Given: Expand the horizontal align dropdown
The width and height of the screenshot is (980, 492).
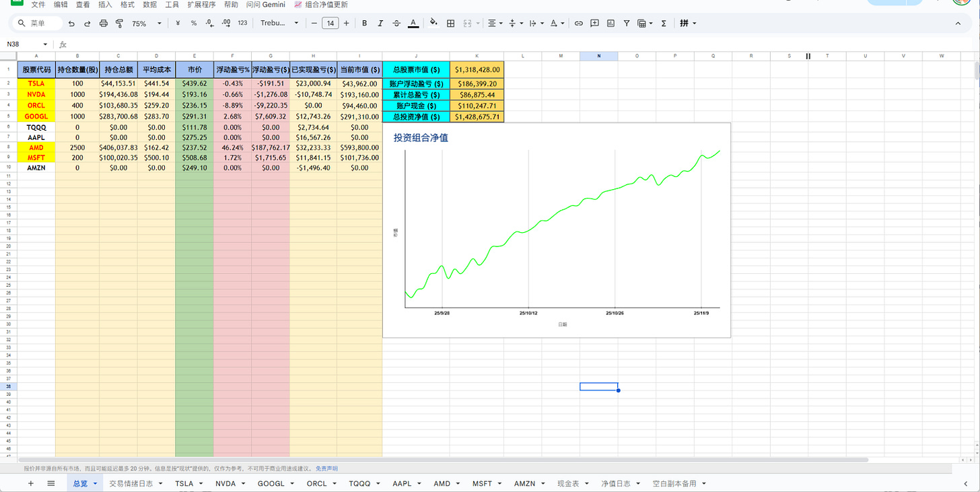Looking at the screenshot, I should (x=495, y=24).
